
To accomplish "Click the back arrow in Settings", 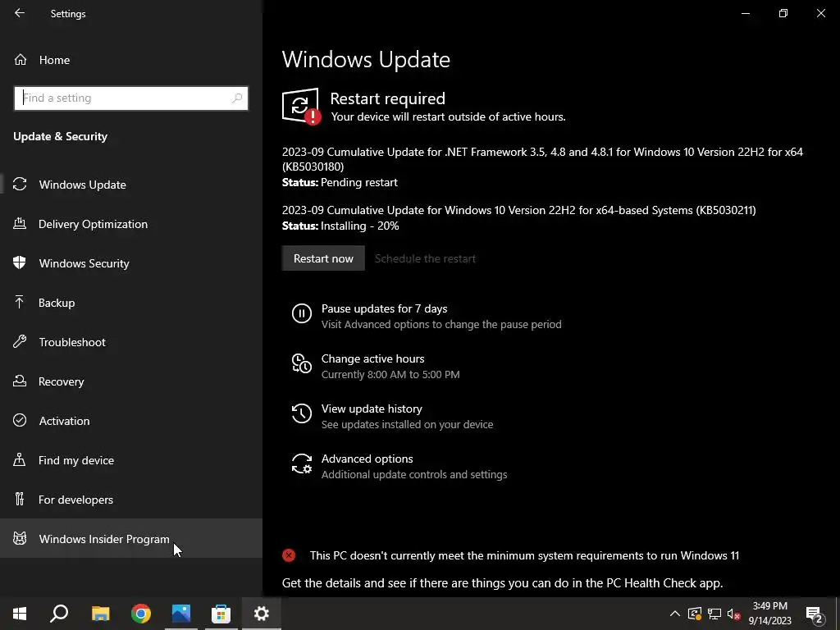I will (20, 13).
